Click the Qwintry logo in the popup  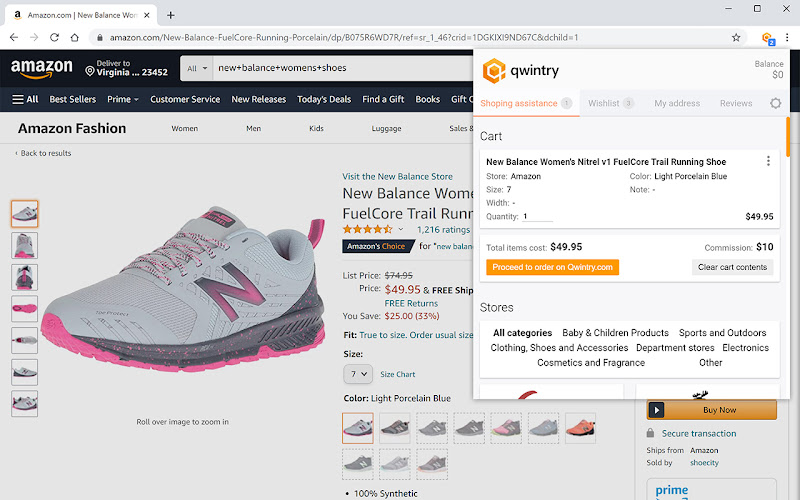point(521,70)
